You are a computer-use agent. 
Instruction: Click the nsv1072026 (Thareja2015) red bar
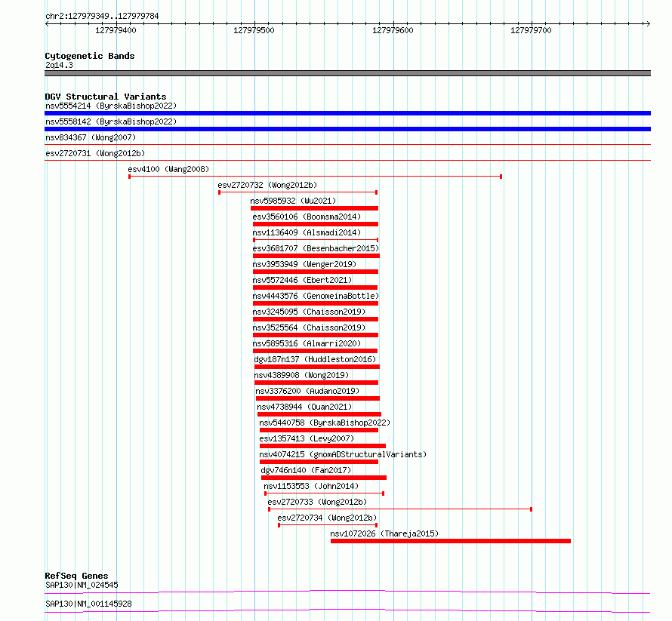451,541
